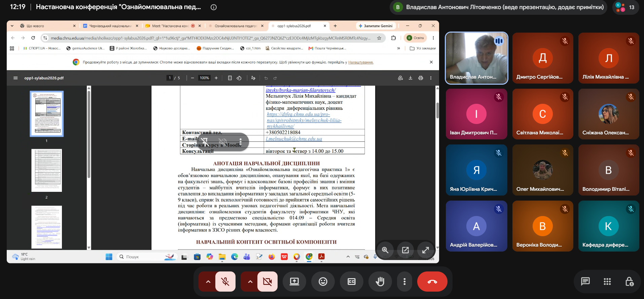Screen dimensions: 644x299
Task: Open the l.melnuchuk@chnu.edu.ua email link
Action: (294, 139)
